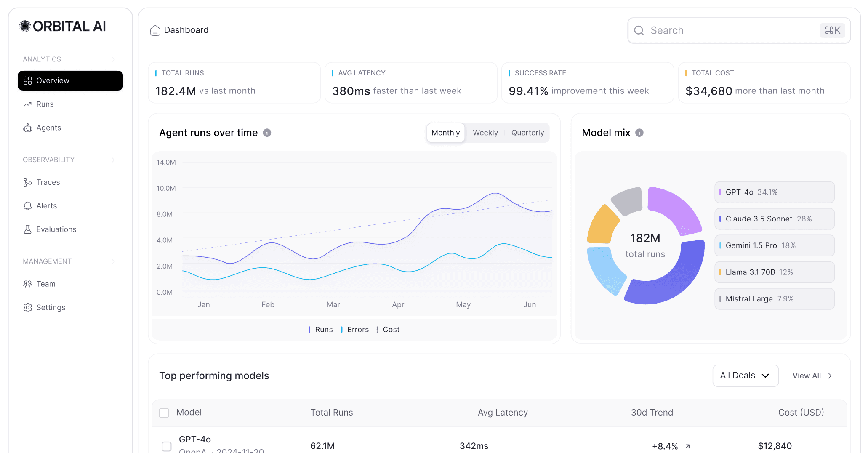Open Settings from the sidebar

(70, 308)
